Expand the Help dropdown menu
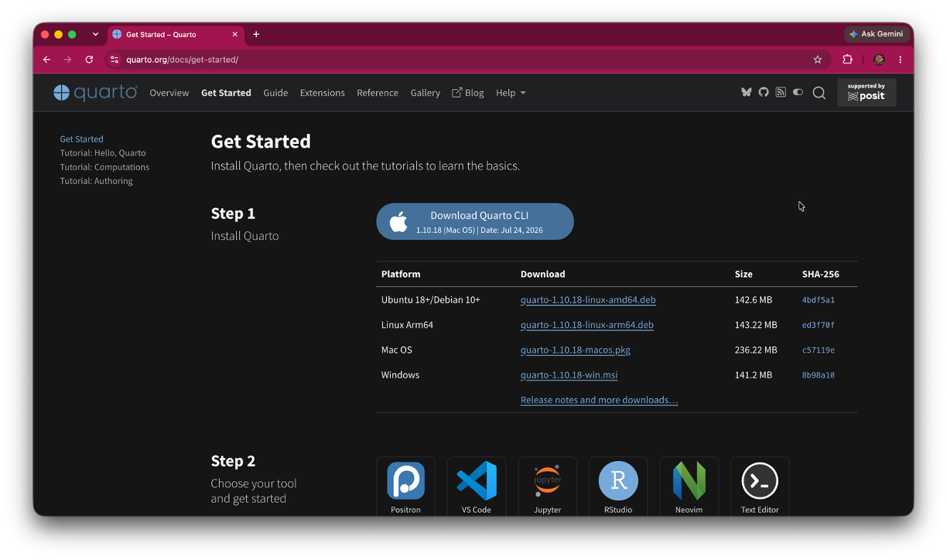The height and width of the screenshot is (560, 947). coord(511,93)
